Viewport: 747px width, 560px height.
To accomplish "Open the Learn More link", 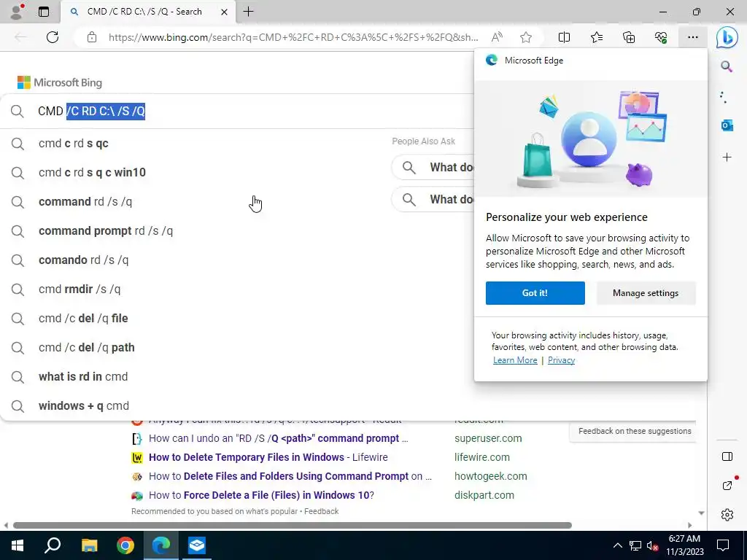I will [515, 360].
